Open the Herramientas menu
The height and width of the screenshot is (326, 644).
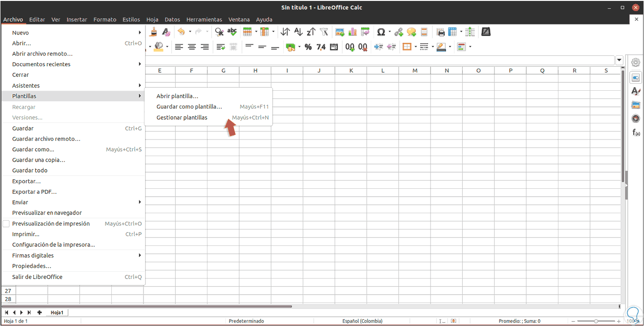point(204,19)
